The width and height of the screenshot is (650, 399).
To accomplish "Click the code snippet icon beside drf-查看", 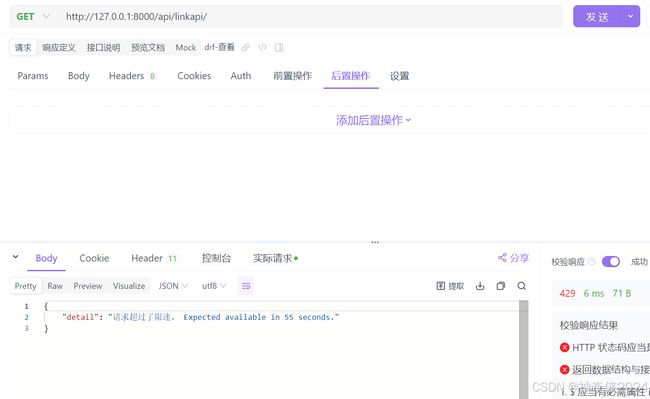I will [262, 47].
